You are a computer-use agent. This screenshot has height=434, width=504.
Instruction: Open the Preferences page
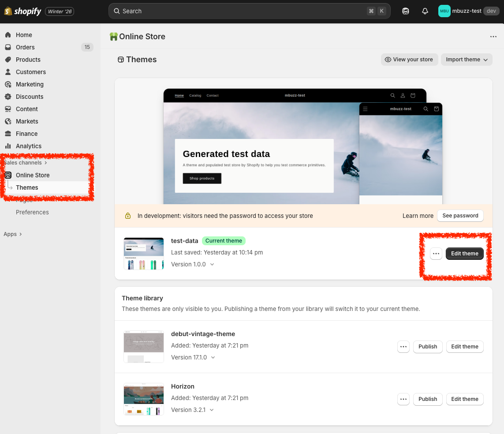32,212
